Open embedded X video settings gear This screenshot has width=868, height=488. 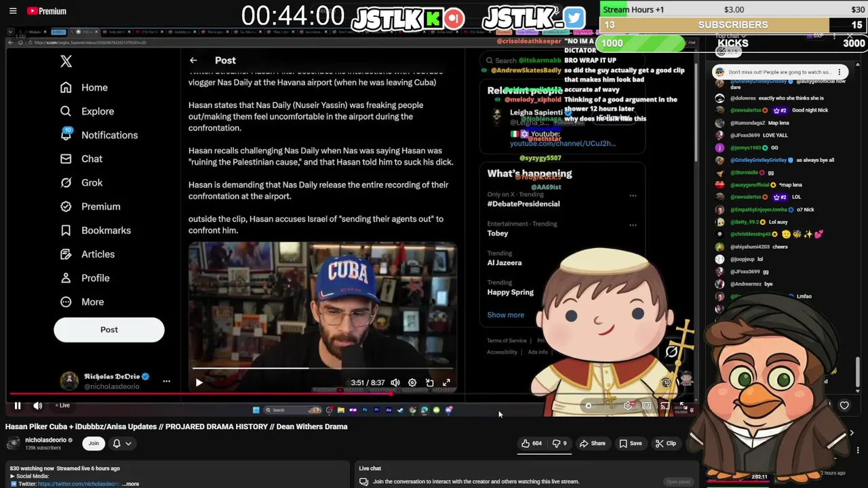[x=412, y=382]
